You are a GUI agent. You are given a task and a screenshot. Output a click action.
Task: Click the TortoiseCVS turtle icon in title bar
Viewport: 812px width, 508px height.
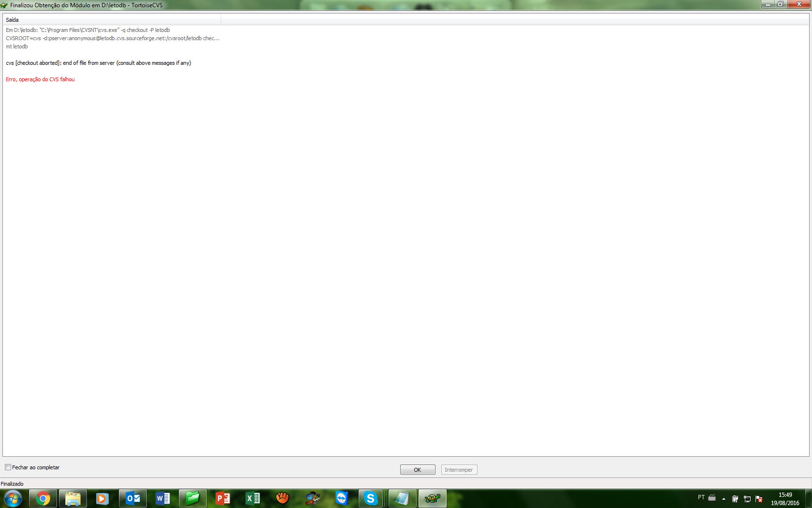click(x=4, y=5)
